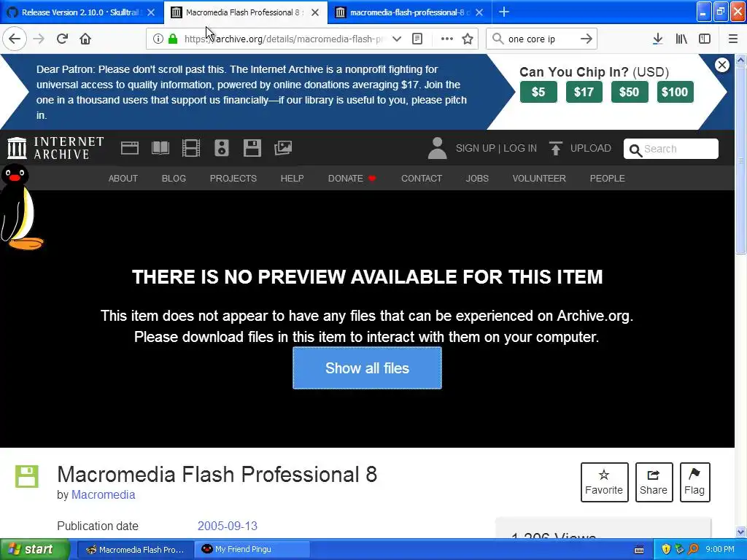
Task: Share this item
Action: (654, 482)
